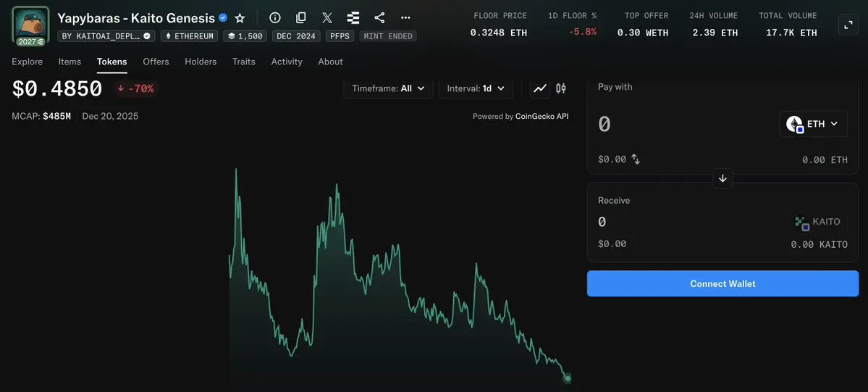Open the CoinGecko API link
Viewport: 868px width, 392px height.
[542, 117]
